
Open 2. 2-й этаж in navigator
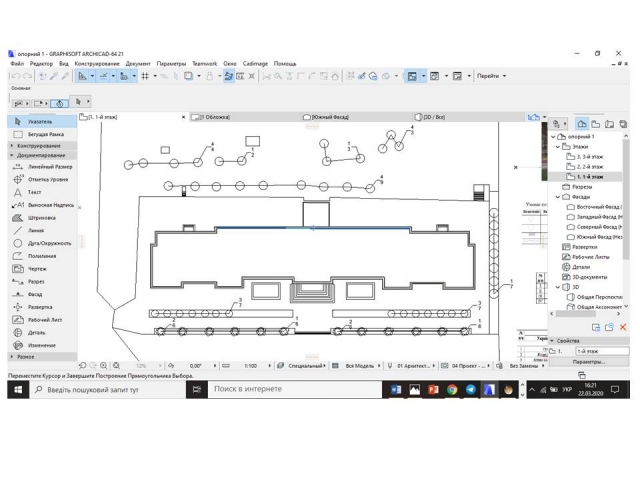click(589, 167)
